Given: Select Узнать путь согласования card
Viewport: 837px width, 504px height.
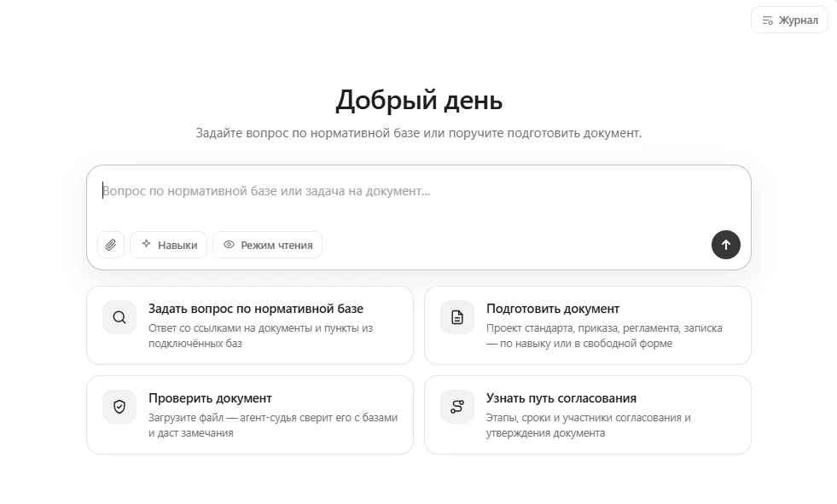Looking at the screenshot, I should (588, 415).
